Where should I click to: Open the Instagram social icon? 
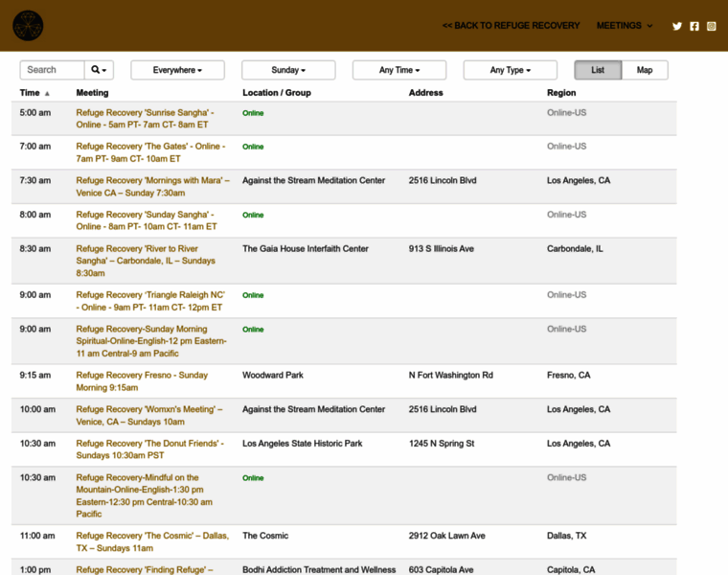pyautogui.click(x=712, y=26)
